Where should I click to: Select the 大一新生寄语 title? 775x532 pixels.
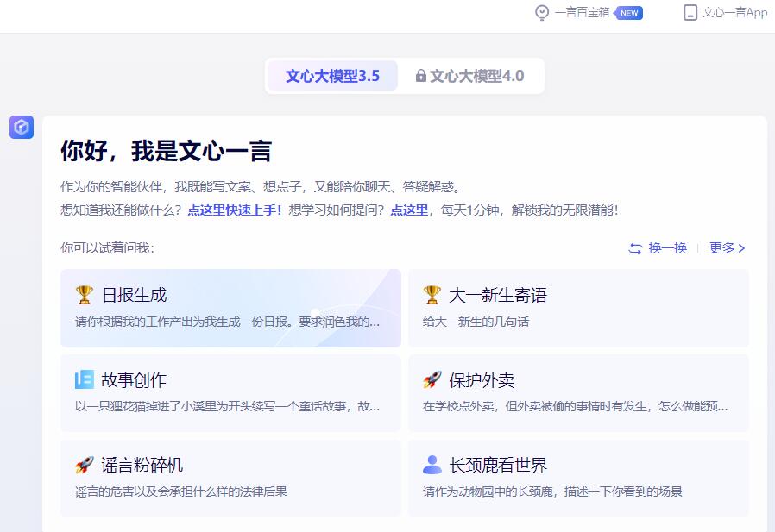[x=498, y=295]
